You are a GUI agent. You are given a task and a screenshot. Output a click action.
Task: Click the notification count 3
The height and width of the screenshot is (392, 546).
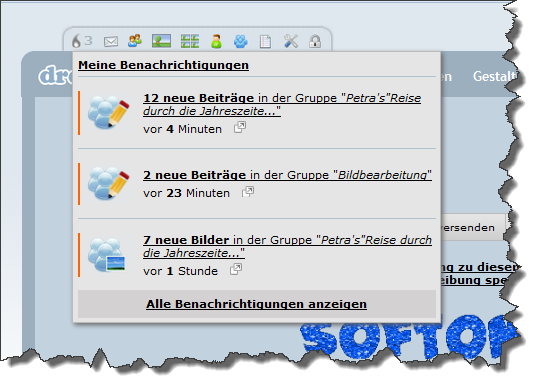[x=88, y=41]
